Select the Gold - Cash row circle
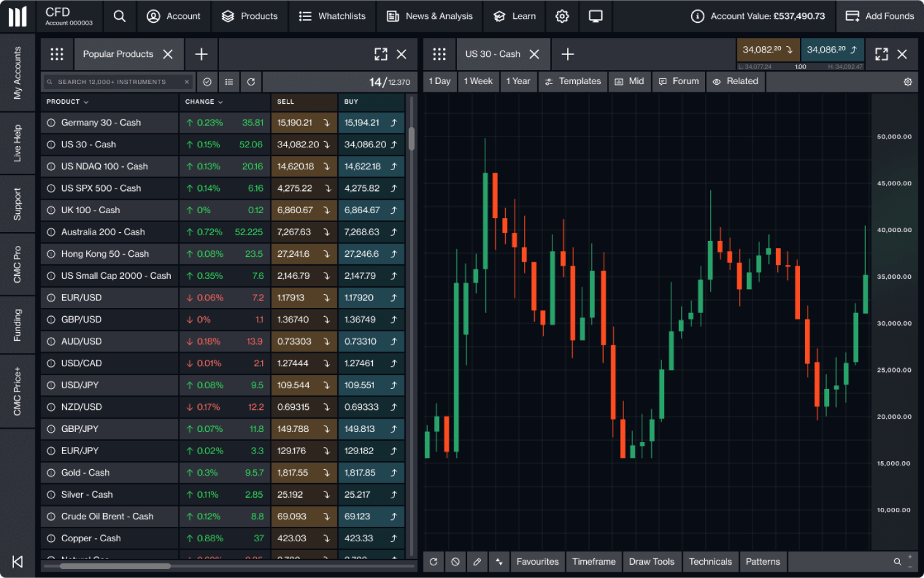 51,473
